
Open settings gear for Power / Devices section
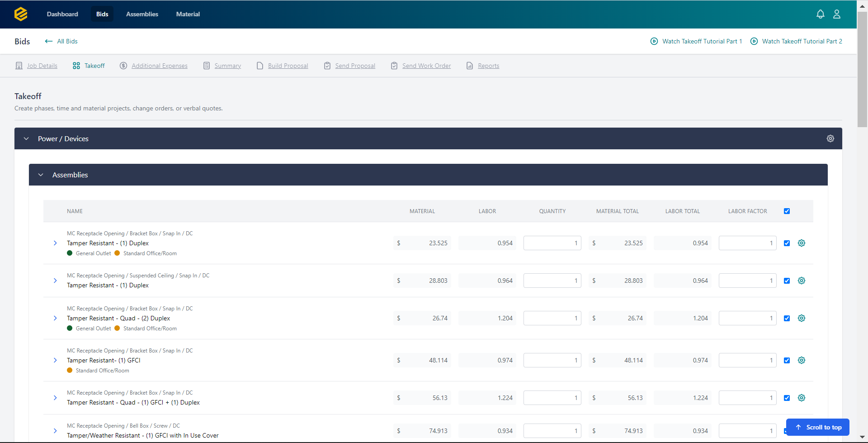pyautogui.click(x=830, y=138)
